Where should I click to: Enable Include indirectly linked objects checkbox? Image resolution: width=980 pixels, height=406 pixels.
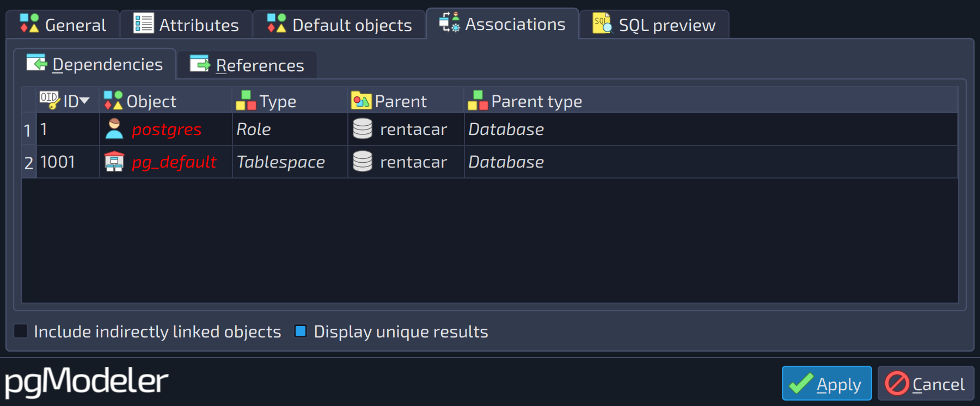pyautogui.click(x=21, y=331)
